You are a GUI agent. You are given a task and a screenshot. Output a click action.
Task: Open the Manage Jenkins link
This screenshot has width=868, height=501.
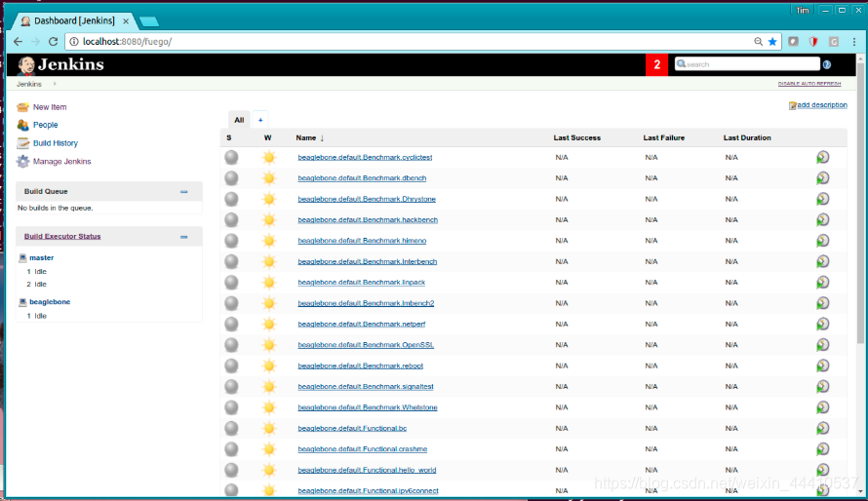tap(62, 162)
